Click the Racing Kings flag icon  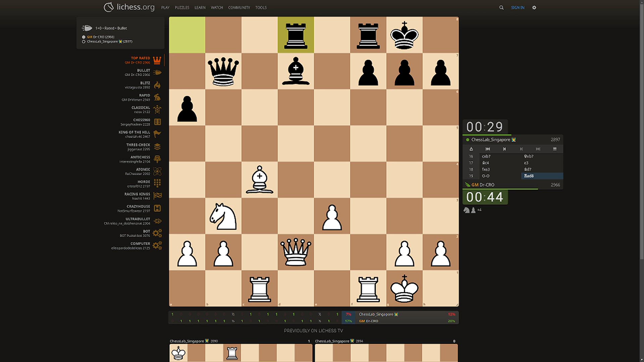157,196
